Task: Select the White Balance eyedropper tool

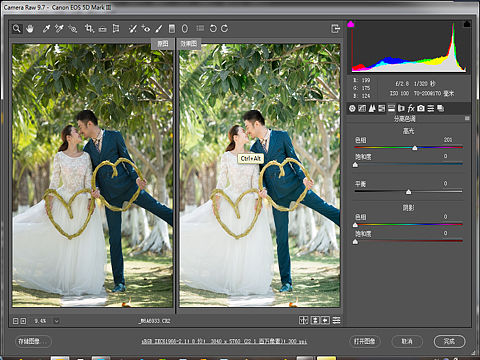Action: click(46, 29)
